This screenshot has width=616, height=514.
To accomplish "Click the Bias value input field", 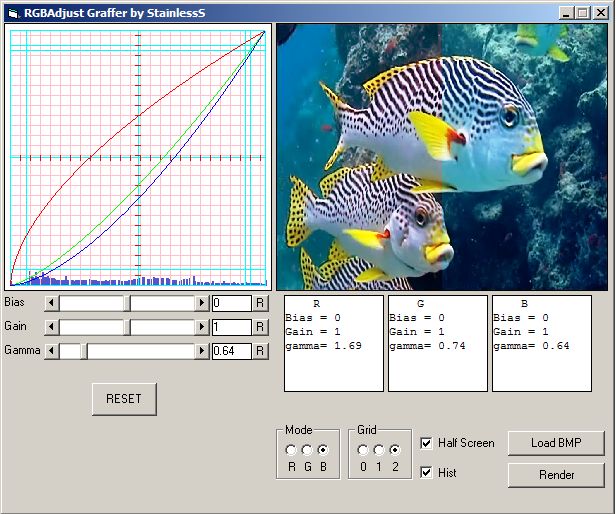I will tap(232, 303).
